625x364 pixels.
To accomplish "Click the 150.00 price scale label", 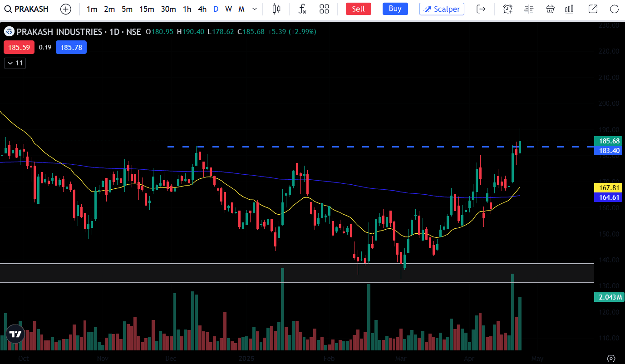I will coord(609,234).
